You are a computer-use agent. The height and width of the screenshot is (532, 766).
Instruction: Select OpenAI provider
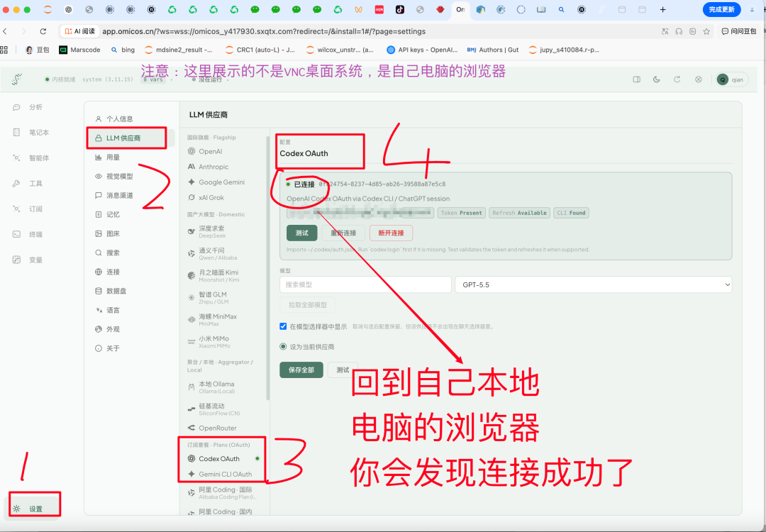pos(205,151)
